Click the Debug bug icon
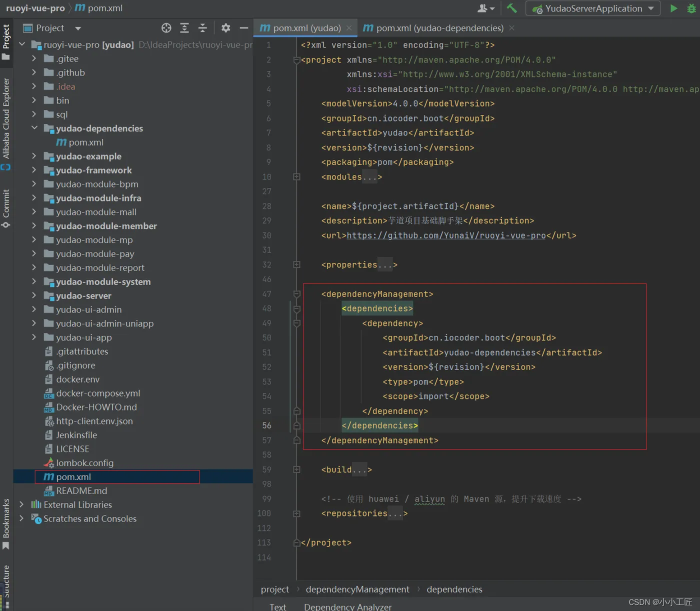700x611 pixels. click(691, 8)
